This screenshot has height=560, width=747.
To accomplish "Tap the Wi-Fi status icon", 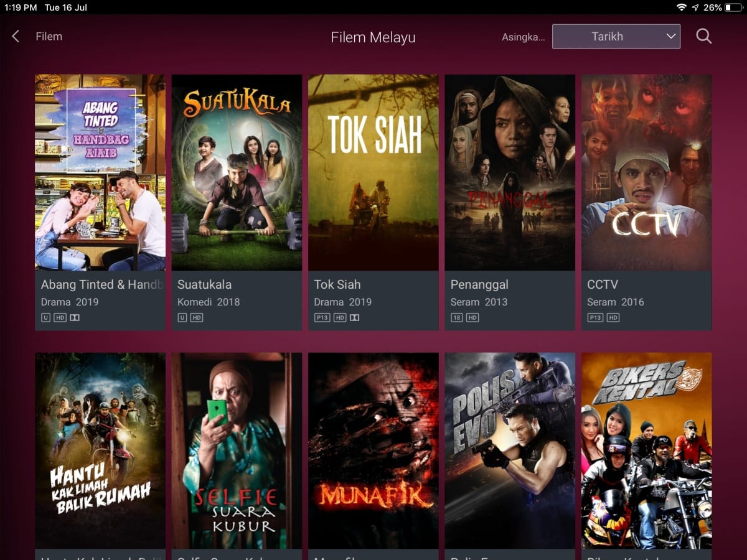I will [x=681, y=7].
